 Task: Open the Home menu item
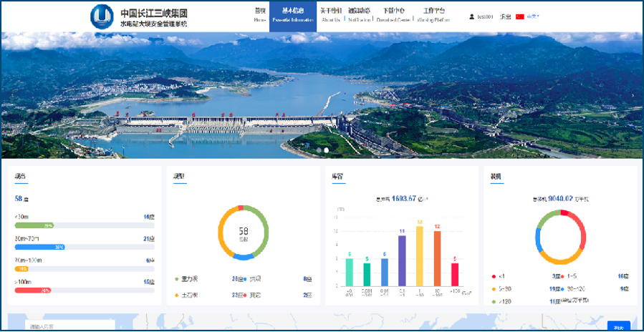coord(259,15)
